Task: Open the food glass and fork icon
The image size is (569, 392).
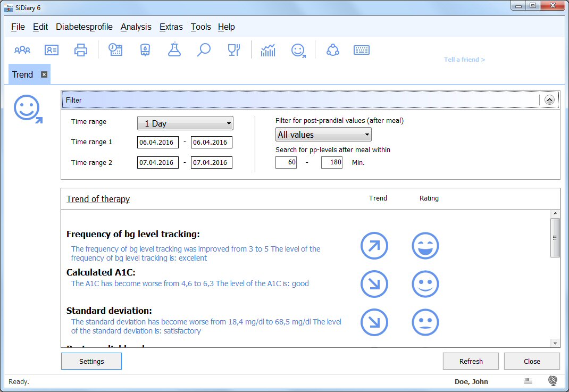Action: click(233, 50)
